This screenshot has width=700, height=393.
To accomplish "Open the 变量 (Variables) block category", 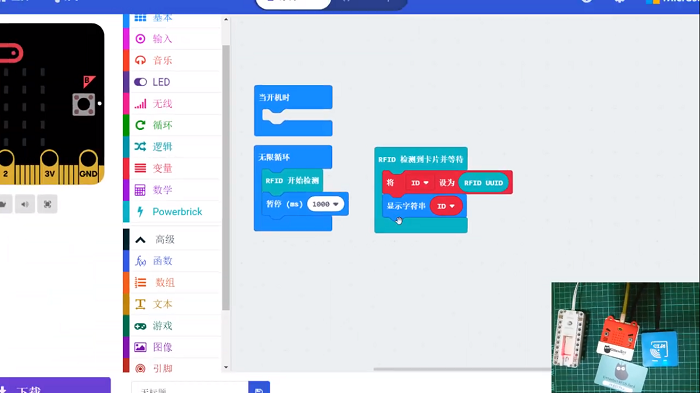I will point(172,168).
